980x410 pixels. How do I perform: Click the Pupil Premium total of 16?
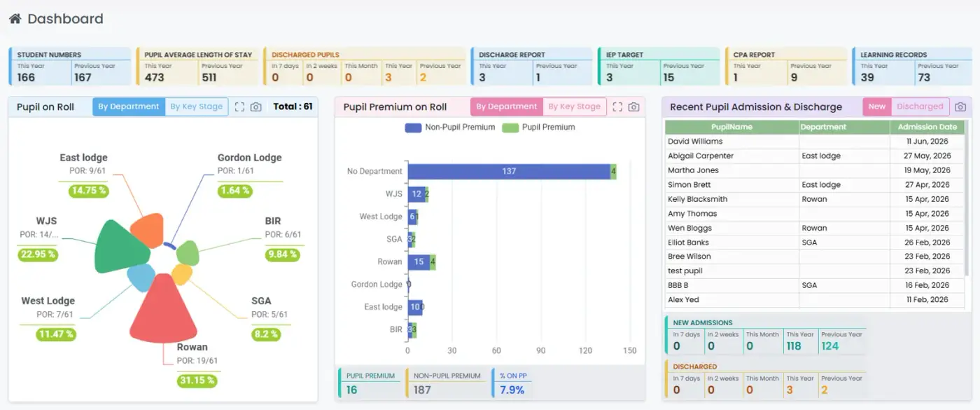click(x=351, y=390)
